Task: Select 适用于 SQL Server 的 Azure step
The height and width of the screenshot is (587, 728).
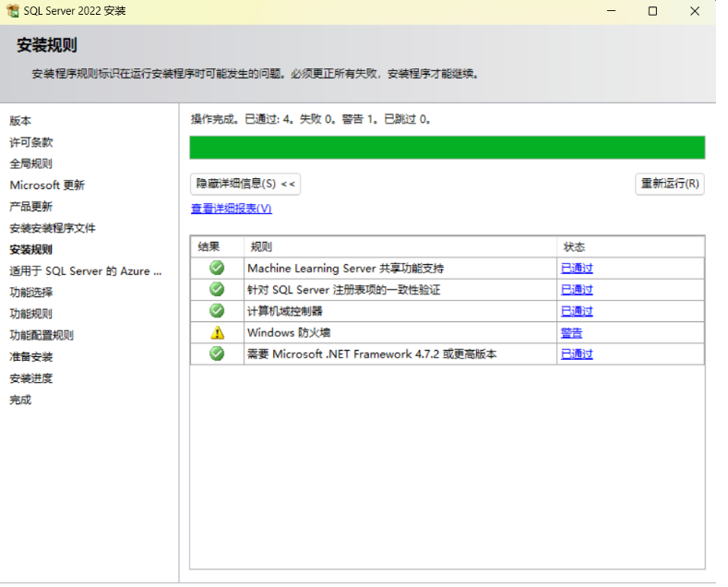Action: pos(86,271)
